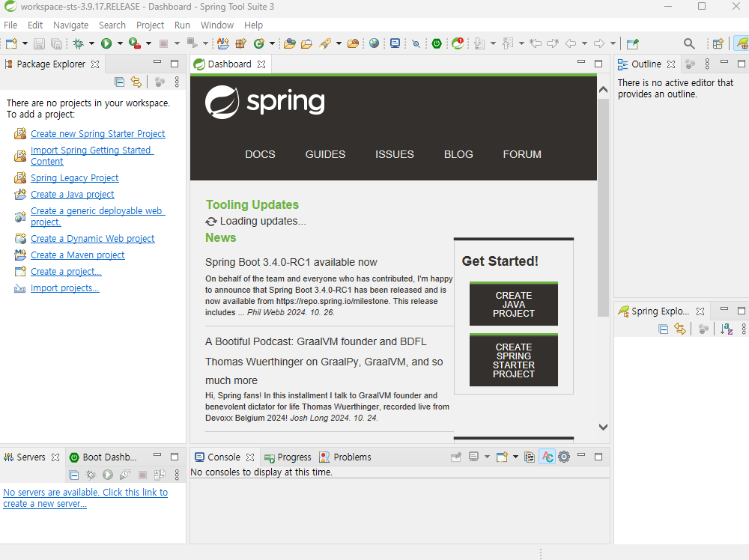
Task: Open the Open Console dropdown arrow
Action: 515,457
